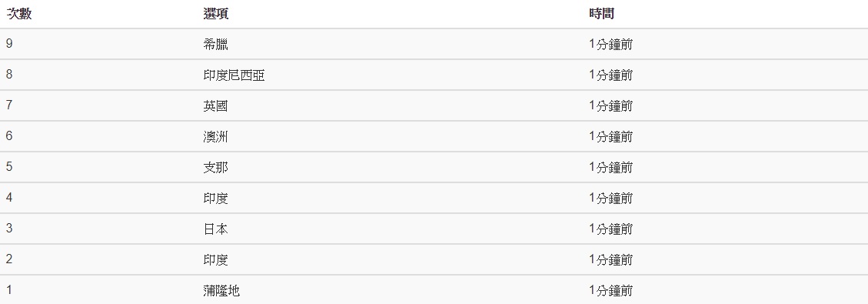Click the number 6 in 次數 column
Image resolution: width=868 pixels, height=304 pixels.
[x=9, y=136]
